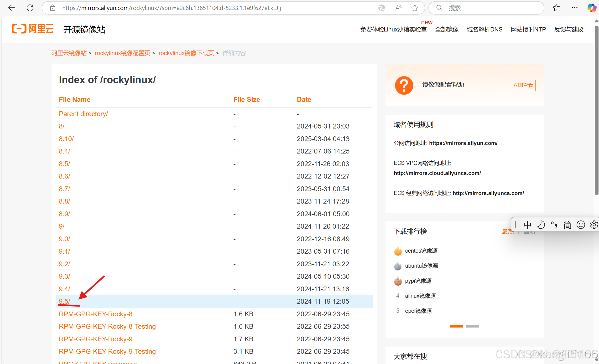Add page to favorites star icon
Viewport: 599px width, 364px height.
[415, 8]
